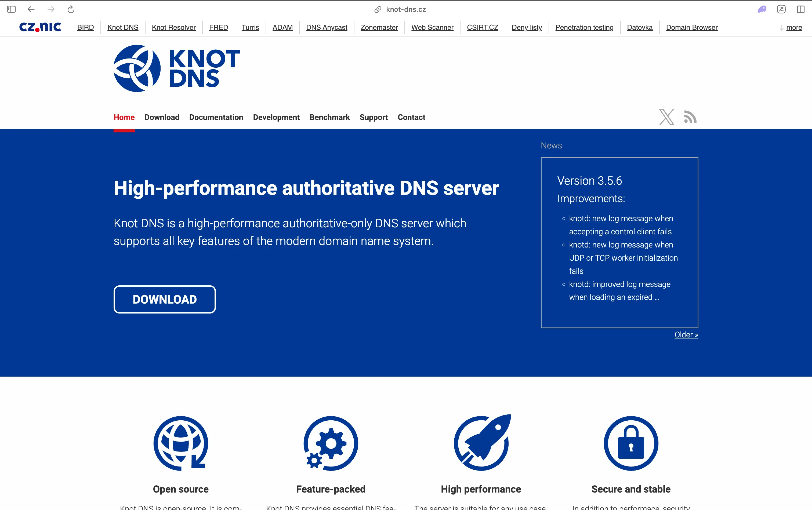Click the CZ.NIC logo
Screen dimensions: 812x510
(40, 27)
